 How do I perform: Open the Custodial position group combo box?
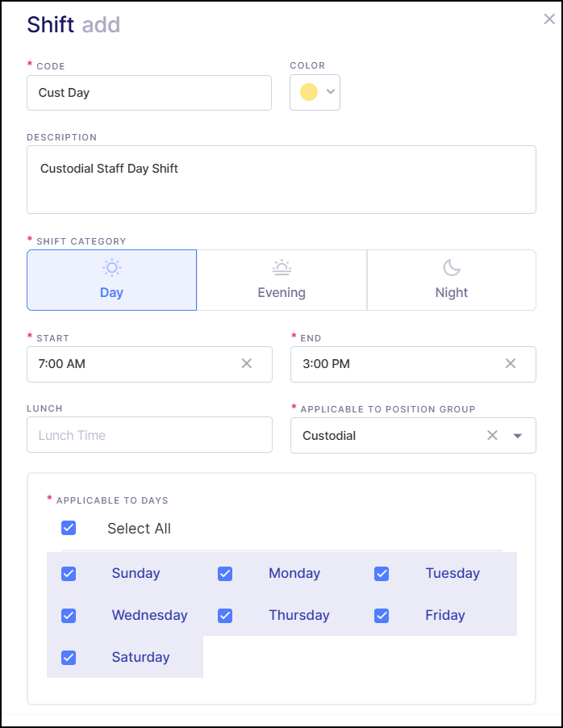[x=387, y=436]
